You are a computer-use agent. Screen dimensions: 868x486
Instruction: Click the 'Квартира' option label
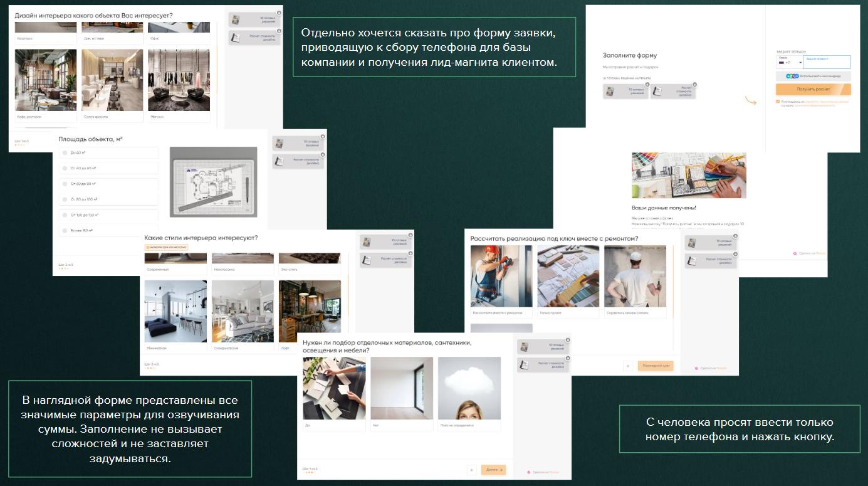tap(24, 38)
